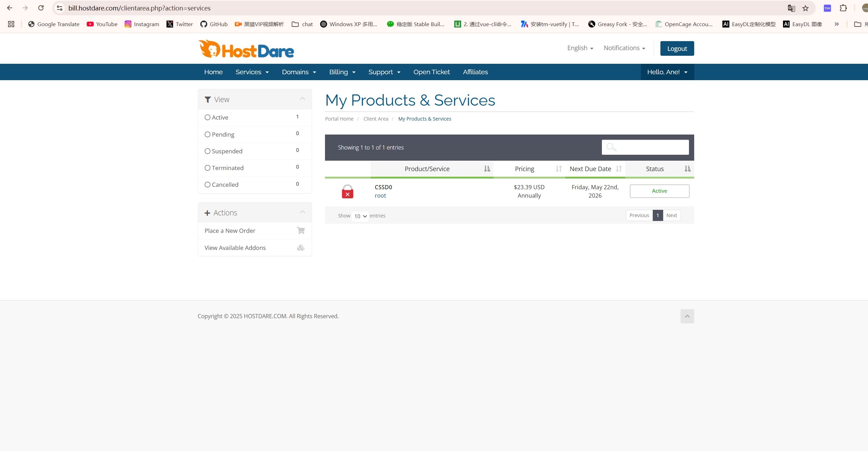The height and width of the screenshot is (451, 868).
Task: Click the shopping cart icon beside Place a New Order
Action: (301, 231)
